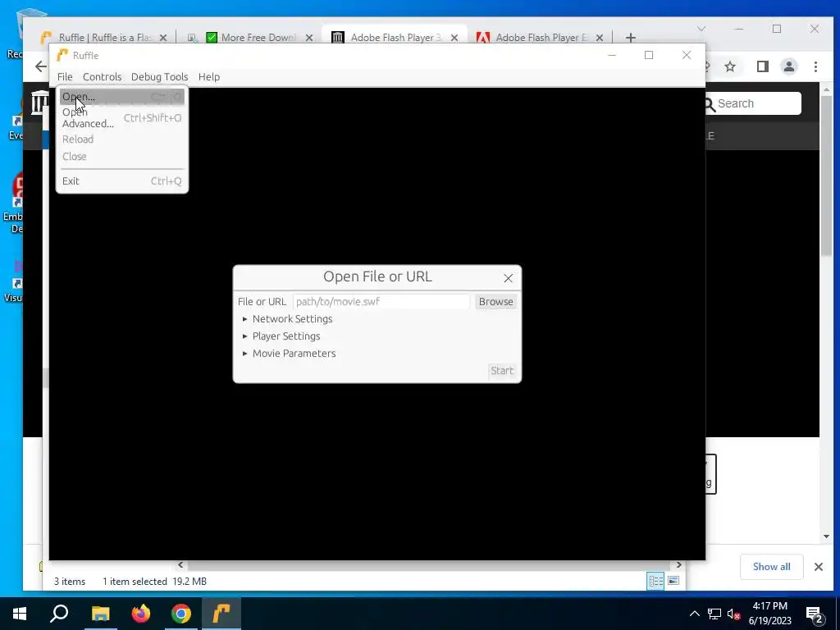Image resolution: width=840 pixels, height=630 pixels.
Task: Click Chrome page scroll down arrow
Action: point(826,536)
